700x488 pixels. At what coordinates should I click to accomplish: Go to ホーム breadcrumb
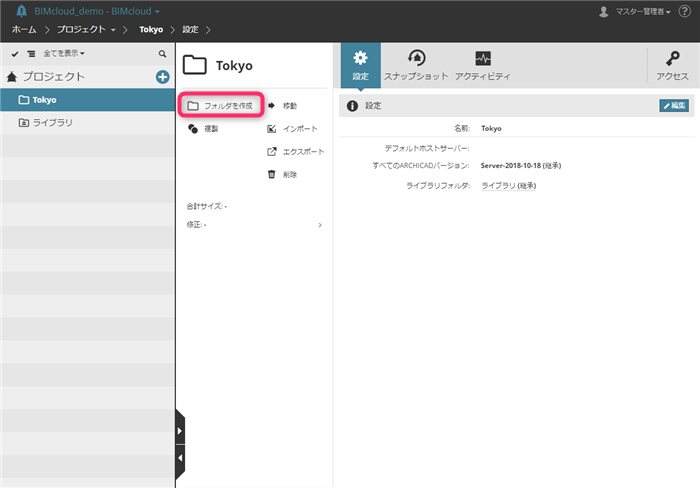[x=24, y=29]
